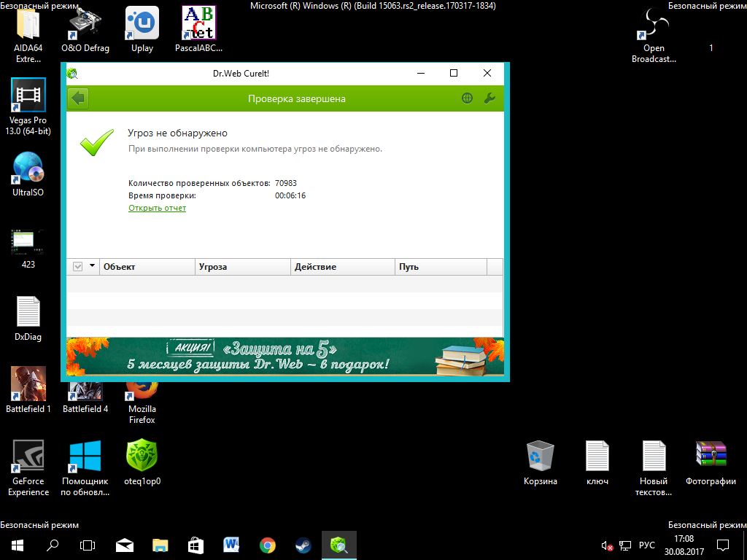The image size is (747, 560).
Task: Open the Windows Start menu
Action: click(x=18, y=545)
